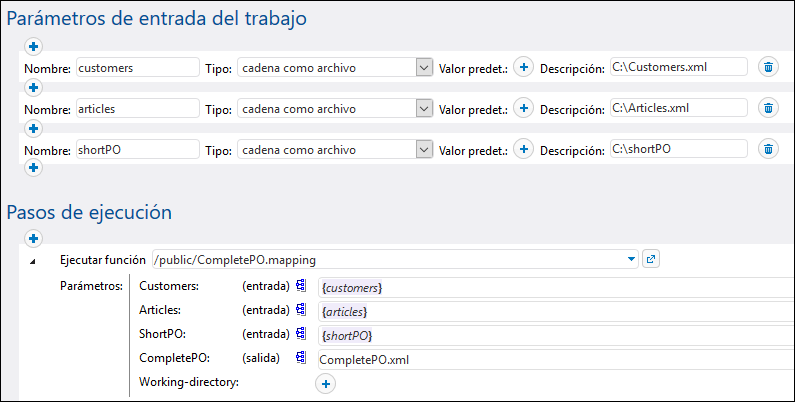Open CompletePO.mapping in new window icon
This screenshot has height=402, width=795.
click(651, 260)
